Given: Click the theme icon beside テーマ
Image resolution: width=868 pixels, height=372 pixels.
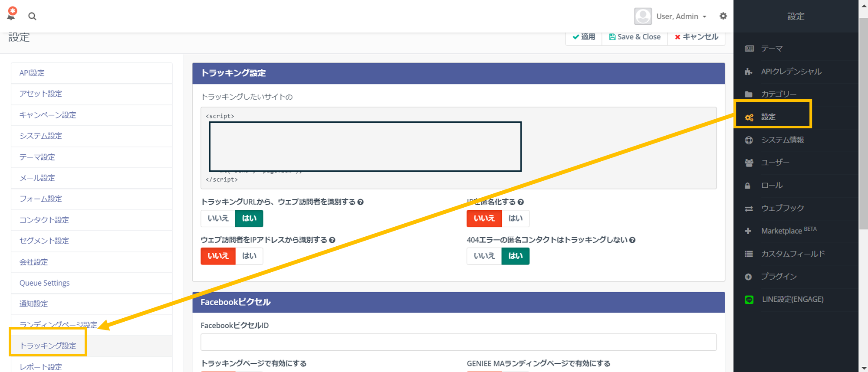Looking at the screenshot, I should (749, 49).
